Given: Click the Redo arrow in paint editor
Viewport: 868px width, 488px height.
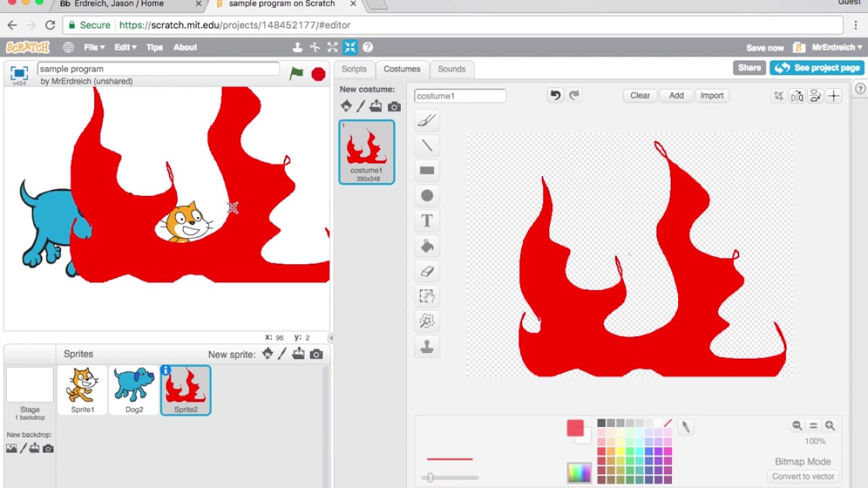Looking at the screenshot, I should click(574, 96).
